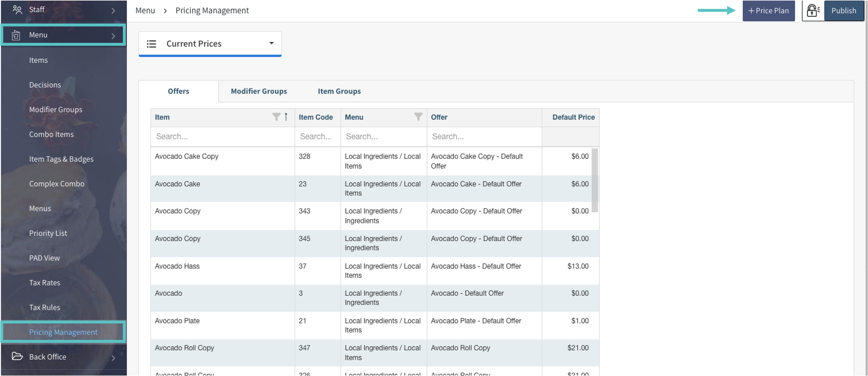Expand the Back Office chevron

[113, 358]
